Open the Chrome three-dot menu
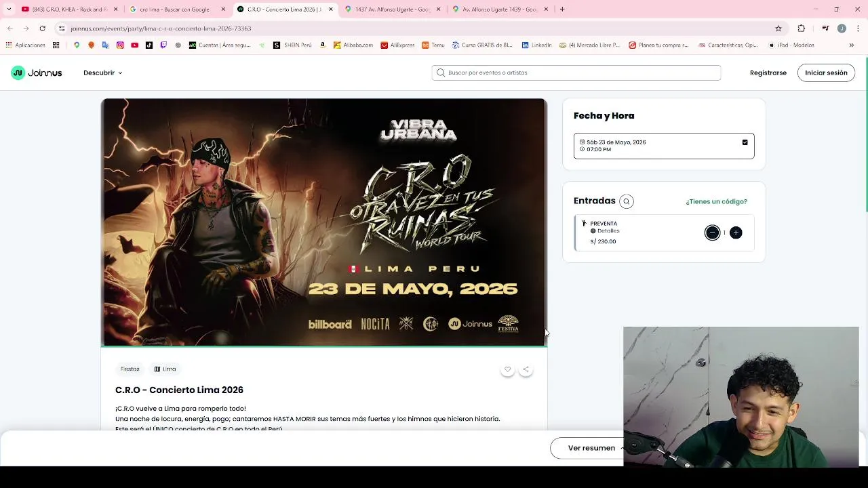Image resolution: width=868 pixels, height=488 pixels. point(857,28)
